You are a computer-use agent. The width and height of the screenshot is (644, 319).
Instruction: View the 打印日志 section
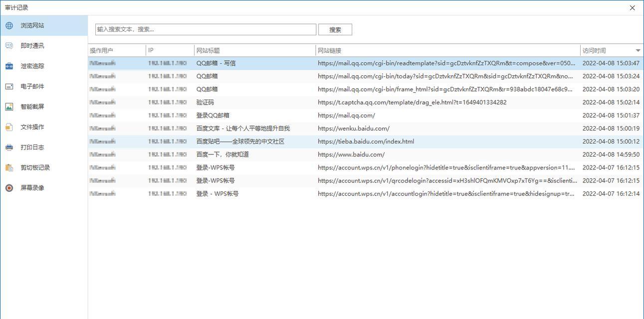coord(44,148)
